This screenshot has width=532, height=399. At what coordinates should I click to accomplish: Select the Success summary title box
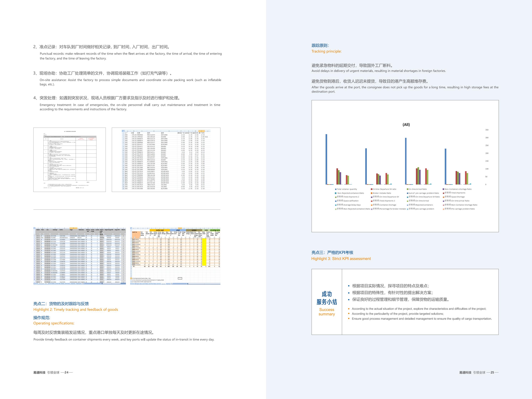pyautogui.click(x=327, y=302)
